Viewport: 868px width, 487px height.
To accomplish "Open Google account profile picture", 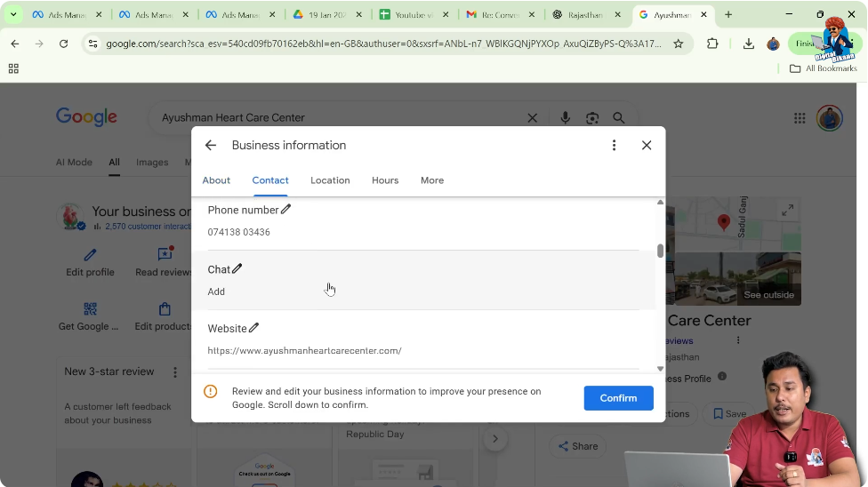I will (x=829, y=118).
